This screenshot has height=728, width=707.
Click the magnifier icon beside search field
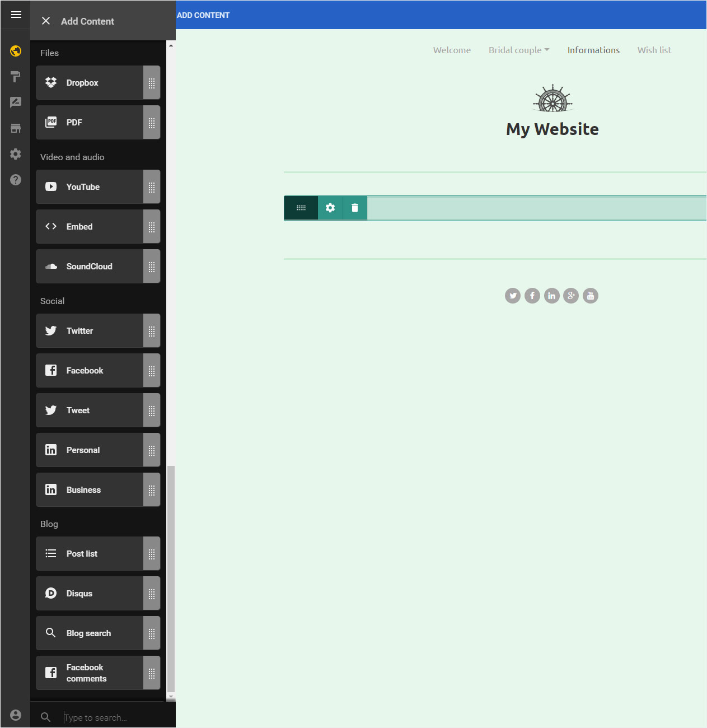click(46, 717)
